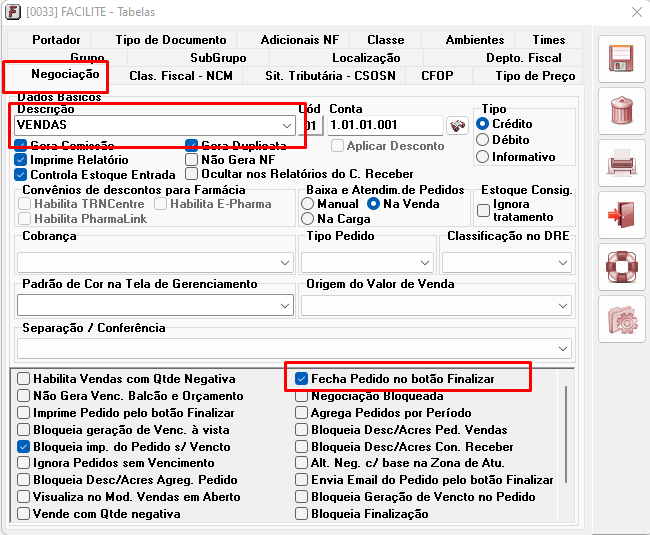Viewport: 650px width, 535px height.
Task: Click the FACILITE app icon in title bar
Action: (13, 12)
